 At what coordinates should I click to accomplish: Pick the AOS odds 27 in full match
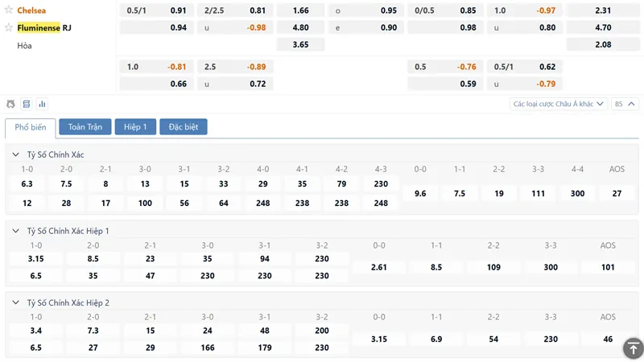(x=617, y=193)
